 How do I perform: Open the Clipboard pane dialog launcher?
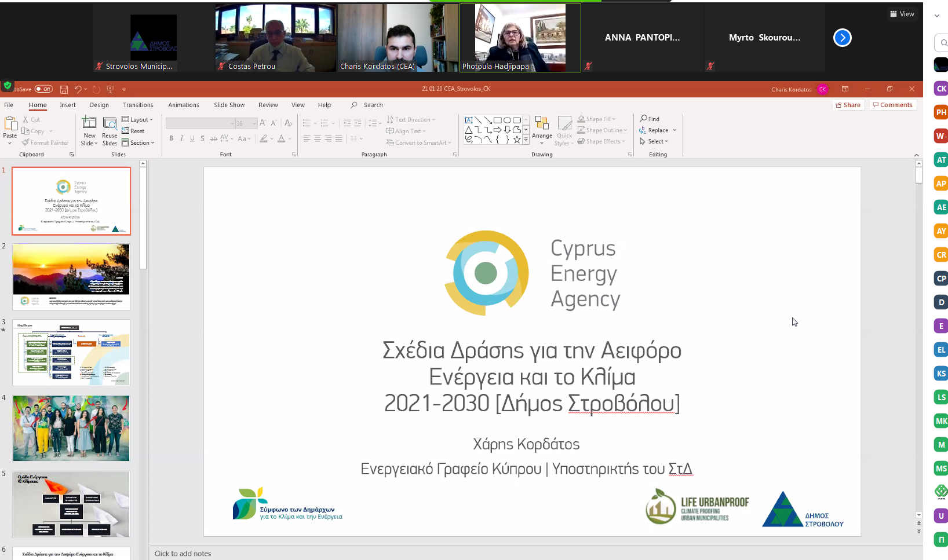72,155
